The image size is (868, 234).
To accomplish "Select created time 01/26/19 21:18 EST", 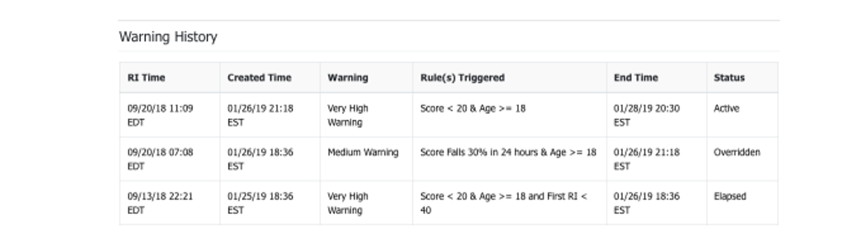I will click(260, 115).
